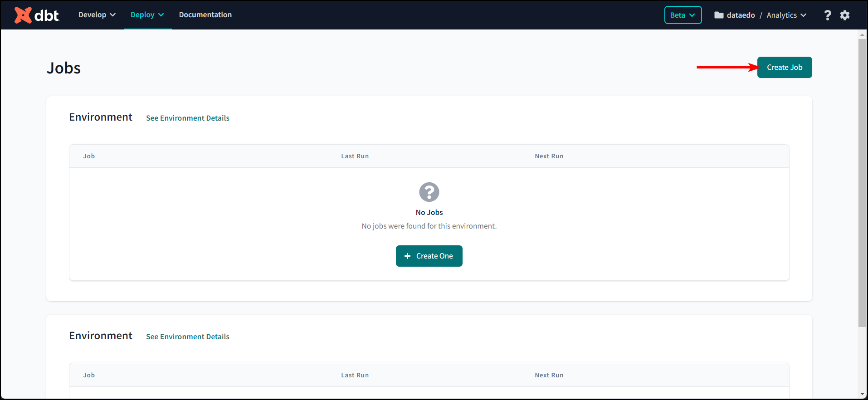Click the scroll up arrow of the page scrollbar

pyautogui.click(x=862, y=34)
